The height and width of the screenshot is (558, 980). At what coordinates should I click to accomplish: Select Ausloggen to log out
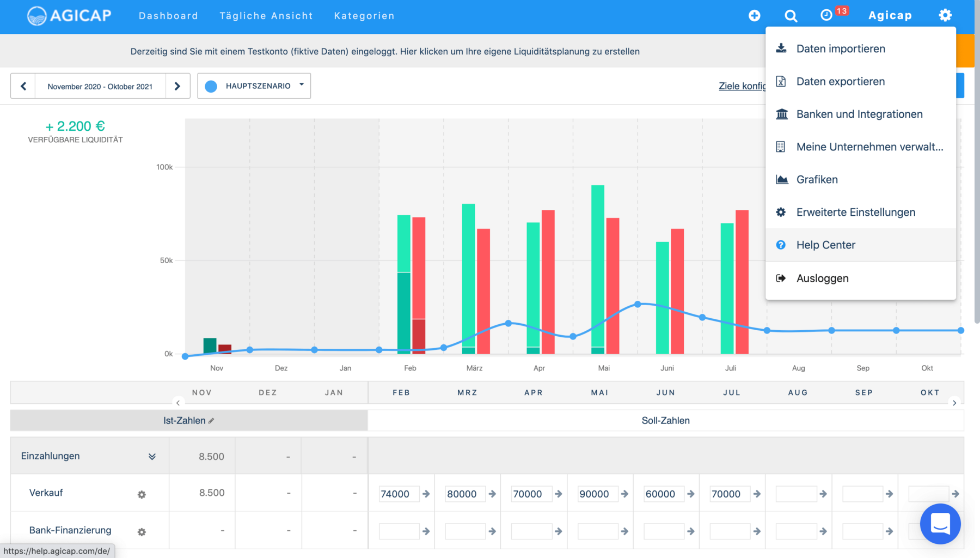coord(822,278)
